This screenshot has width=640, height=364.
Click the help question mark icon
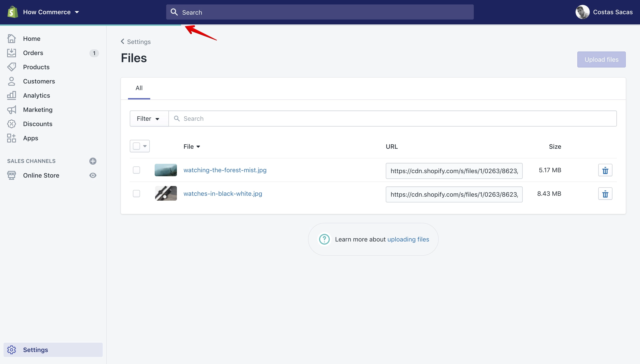[x=324, y=239]
